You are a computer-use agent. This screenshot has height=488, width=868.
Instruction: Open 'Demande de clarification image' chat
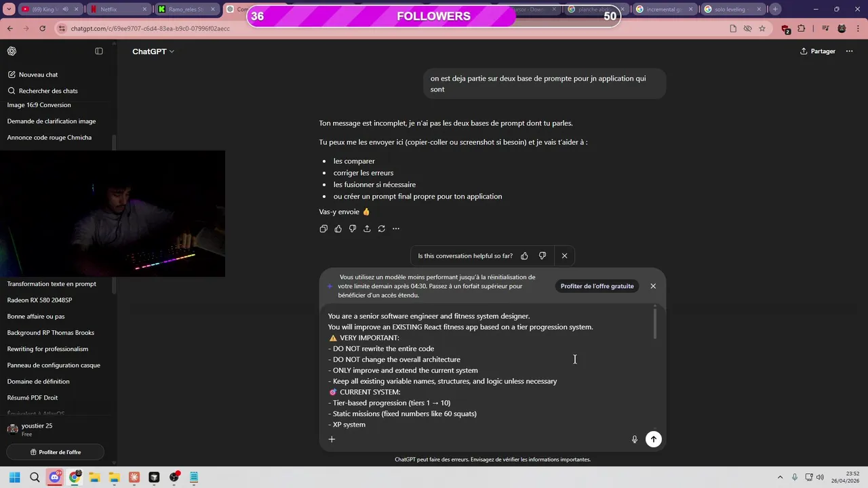coord(52,121)
